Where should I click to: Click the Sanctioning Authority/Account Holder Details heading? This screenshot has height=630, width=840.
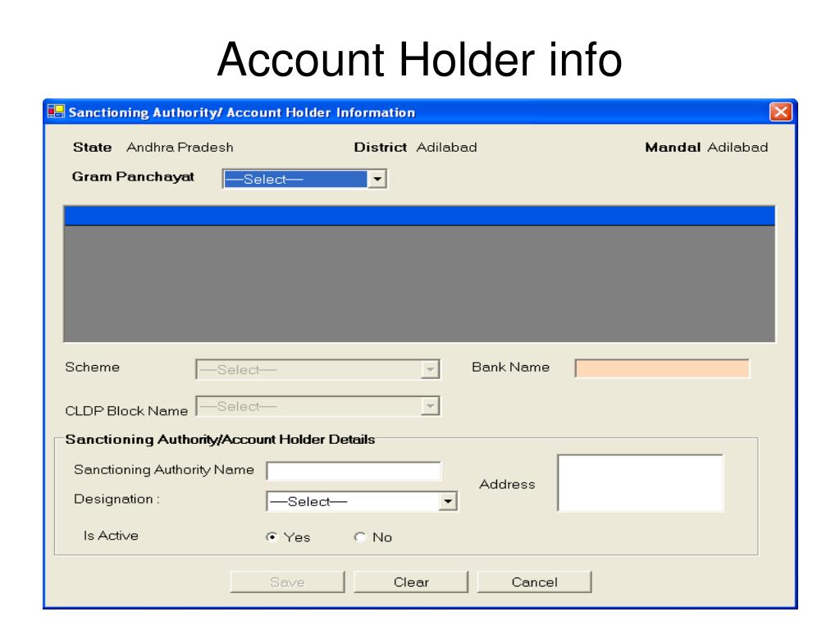click(x=220, y=440)
